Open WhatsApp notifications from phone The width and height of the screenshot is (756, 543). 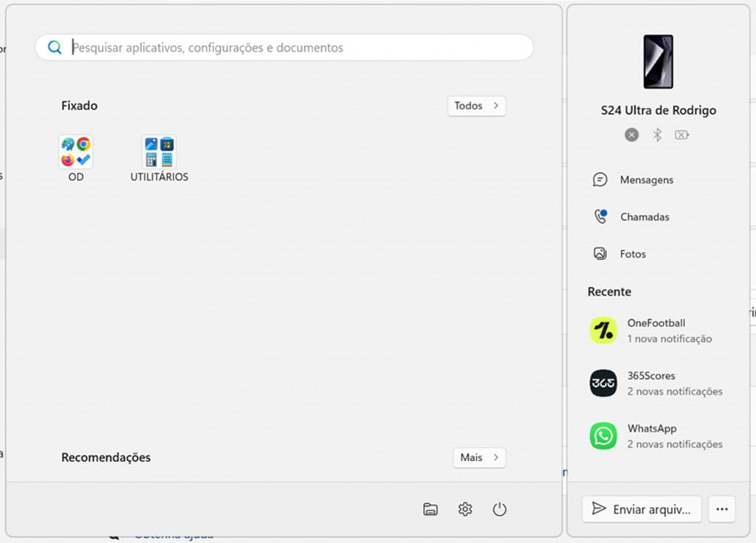click(x=657, y=436)
